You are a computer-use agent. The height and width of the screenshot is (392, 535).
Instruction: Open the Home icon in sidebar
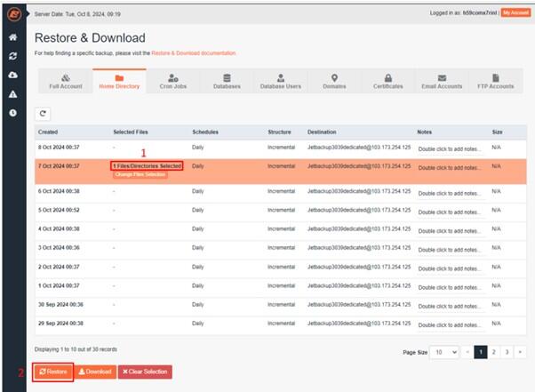[13, 37]
